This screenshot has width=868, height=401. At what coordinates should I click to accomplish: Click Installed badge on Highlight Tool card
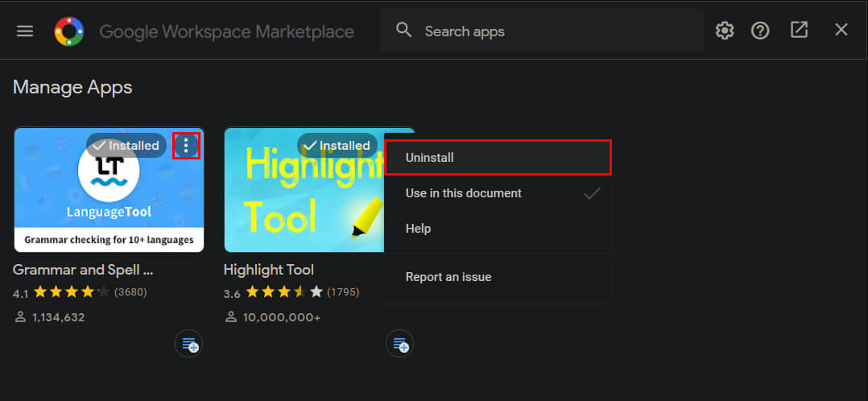[337, 146]
